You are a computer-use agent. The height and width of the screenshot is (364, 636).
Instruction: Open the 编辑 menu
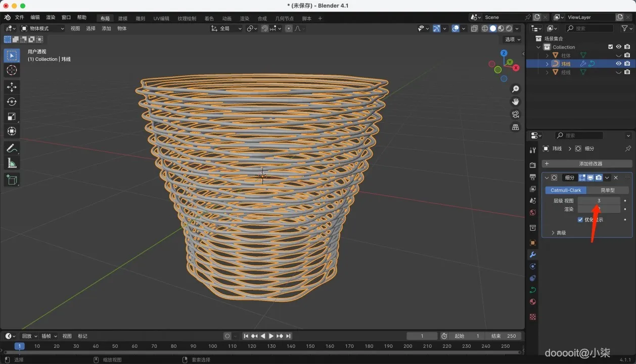pyautogui.click(x=35, y=17)
